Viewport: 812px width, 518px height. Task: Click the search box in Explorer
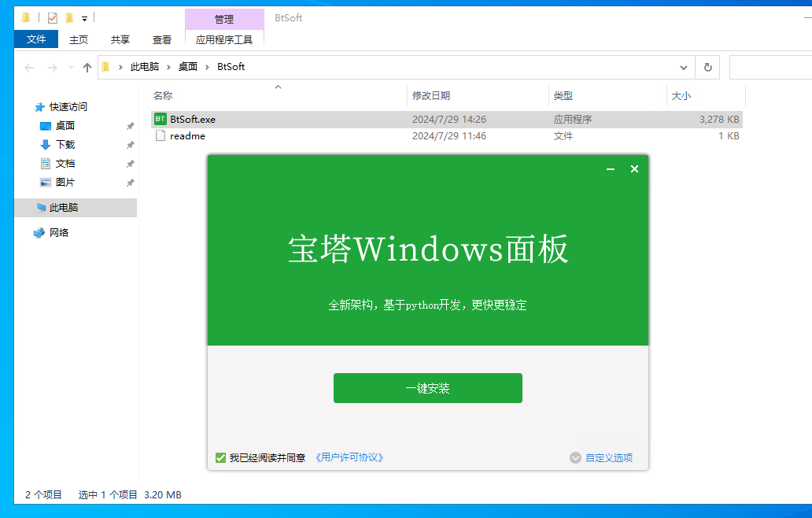(x=770, y=68)
